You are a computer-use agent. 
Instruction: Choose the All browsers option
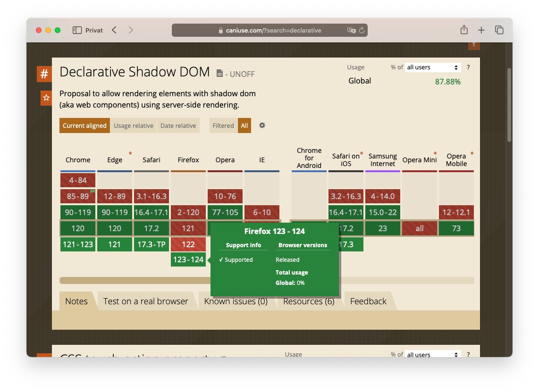[x=244, y=126]
